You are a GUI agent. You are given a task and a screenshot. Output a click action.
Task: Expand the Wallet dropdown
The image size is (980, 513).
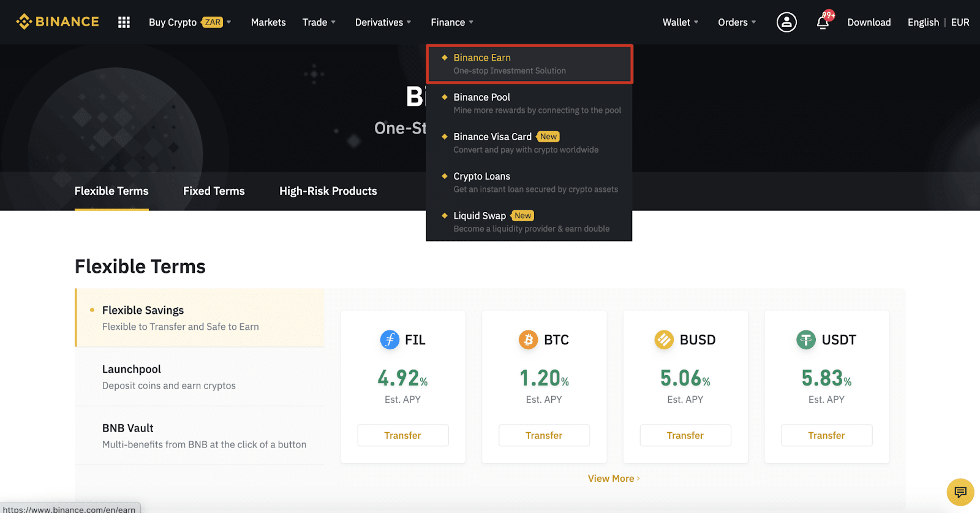pyautogui.click(x=680, y=22)
